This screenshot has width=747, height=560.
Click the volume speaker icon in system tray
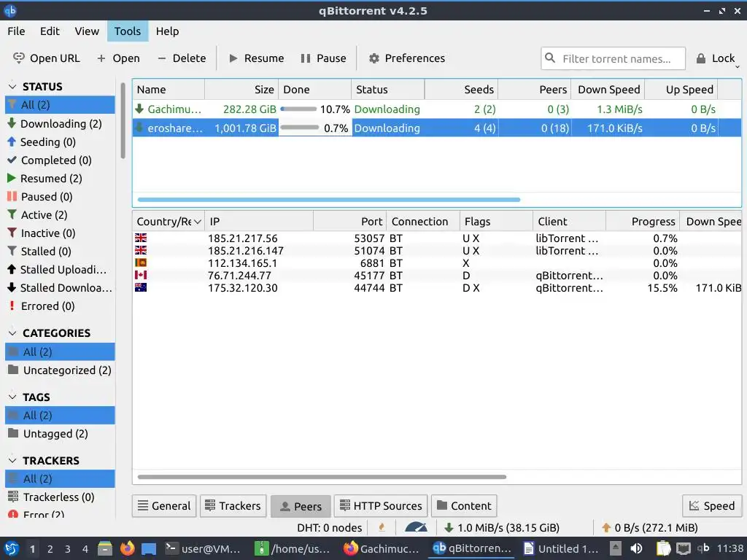pyautogui.click(x=636, y=548)
